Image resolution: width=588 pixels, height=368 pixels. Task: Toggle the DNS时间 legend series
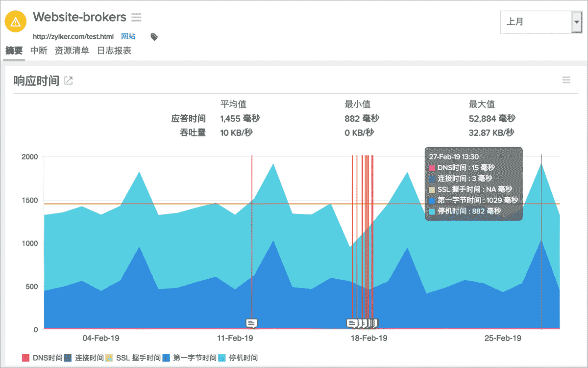click(43, 358)
